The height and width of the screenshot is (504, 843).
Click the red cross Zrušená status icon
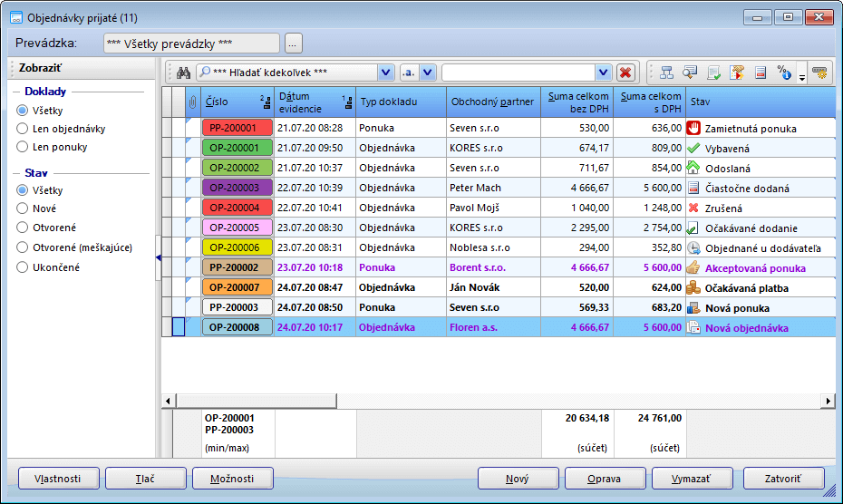[x=694, y=208]
